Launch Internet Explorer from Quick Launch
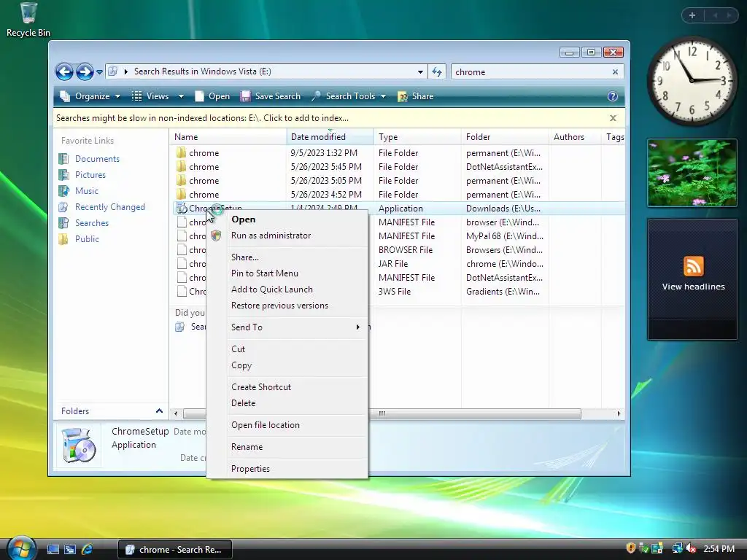Viewport: 747px width, 560px height. coord(88,550)
